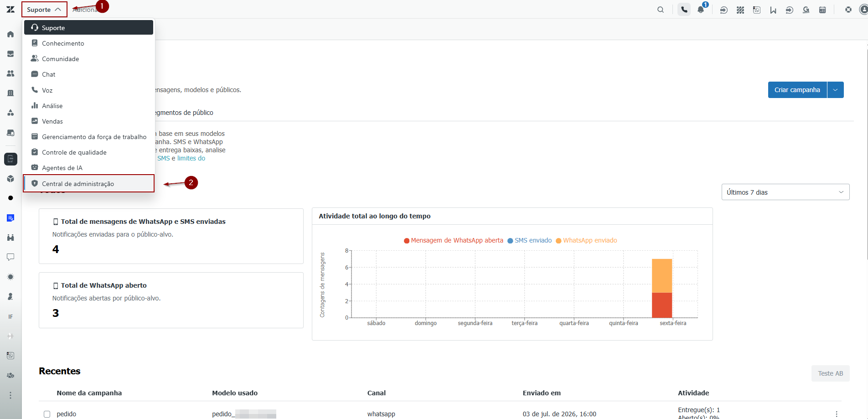The height and width of the screenshot is (419, 868).
Task: Click the organizations building icon in the sidebar
Action: 10,93
